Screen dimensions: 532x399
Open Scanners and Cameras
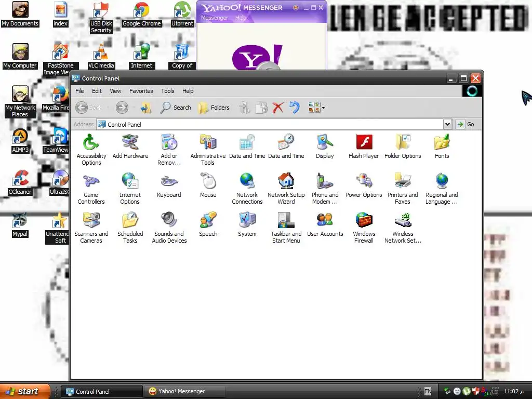tap(91, 228)
